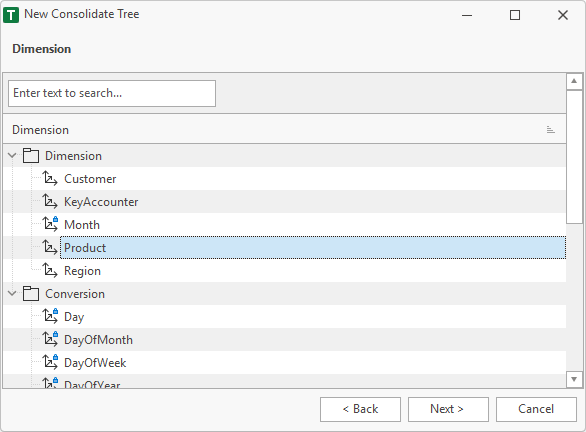Focus the Enter text to search field

(x=112, y=93)
